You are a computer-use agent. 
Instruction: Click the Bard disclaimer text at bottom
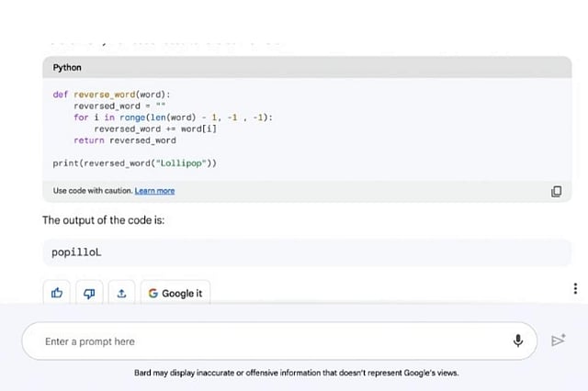296,373
